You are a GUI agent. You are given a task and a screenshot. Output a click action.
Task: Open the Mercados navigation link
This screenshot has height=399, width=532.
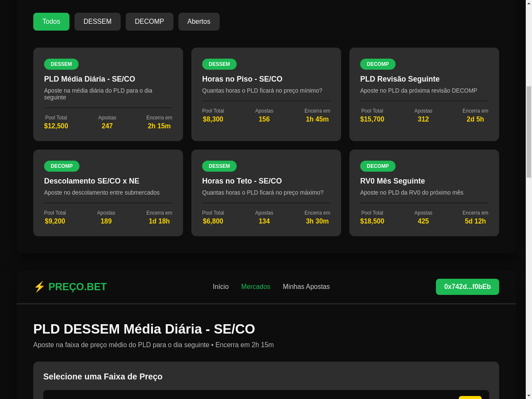point(256,287)
